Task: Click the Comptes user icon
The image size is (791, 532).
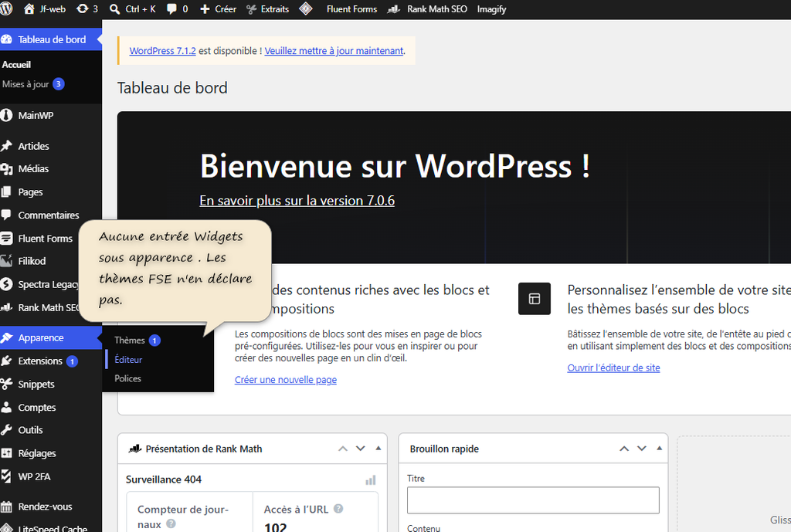Action: pos(6,407)
